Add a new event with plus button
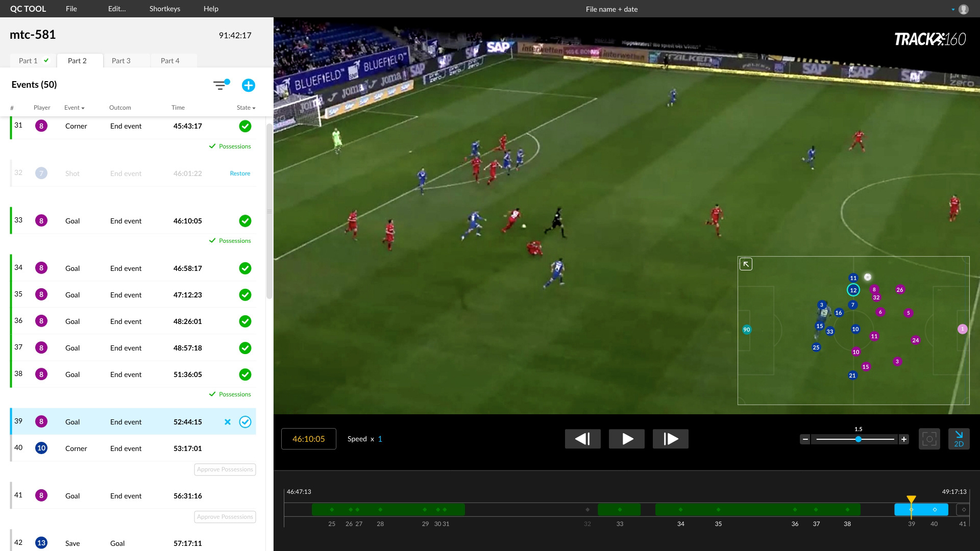This screenshot has height=551, width=980. 249,85
